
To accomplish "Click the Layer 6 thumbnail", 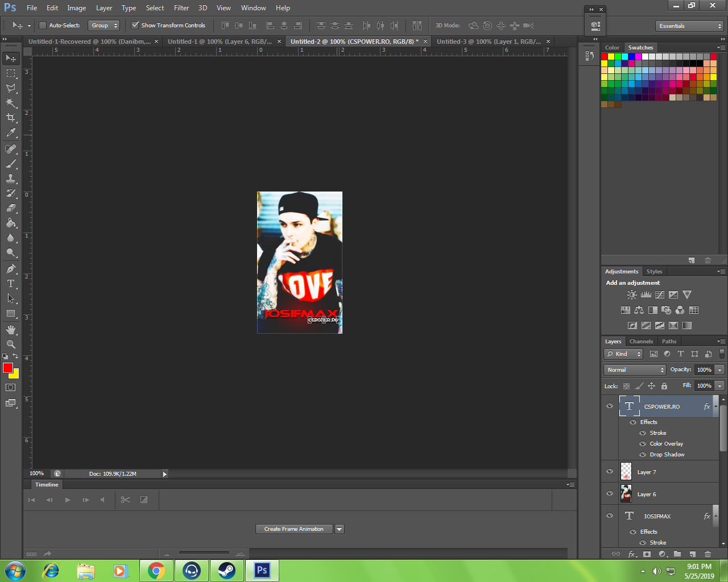I will 626,494.
